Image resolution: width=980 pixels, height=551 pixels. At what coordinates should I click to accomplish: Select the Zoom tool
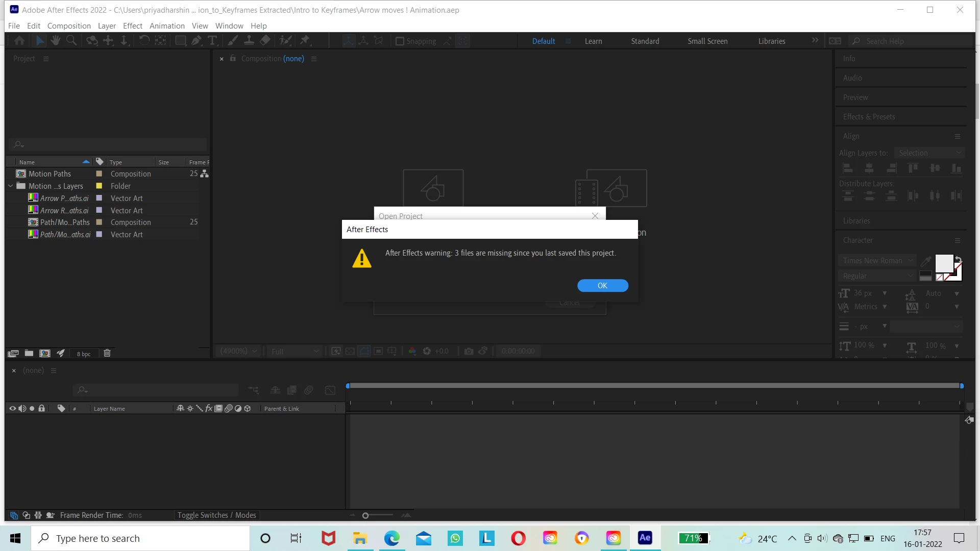click(x=71, y=41)
